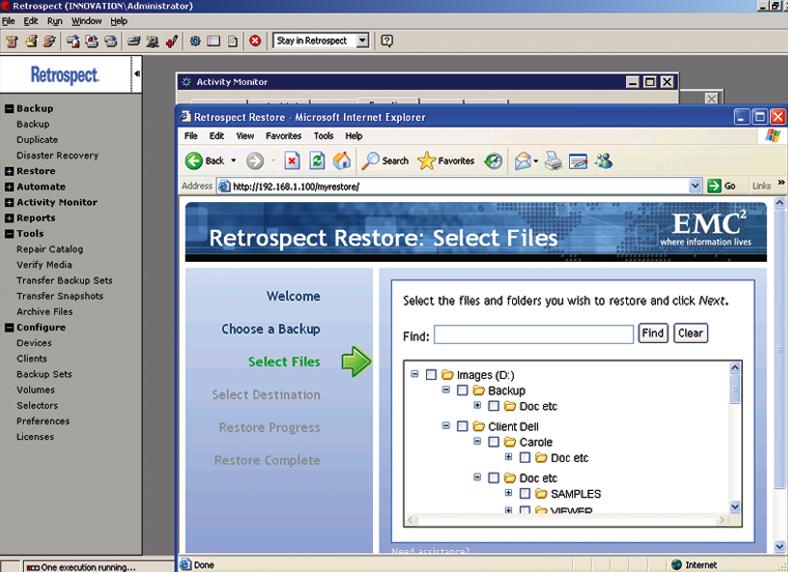Open the Messenger people icon
This screenshot has width=788, height=572.
[x=604, y=161]
